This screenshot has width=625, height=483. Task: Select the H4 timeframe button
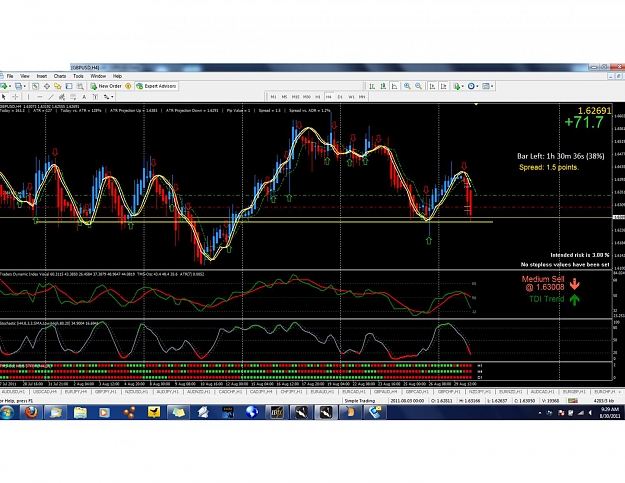[x=329, y=97]
